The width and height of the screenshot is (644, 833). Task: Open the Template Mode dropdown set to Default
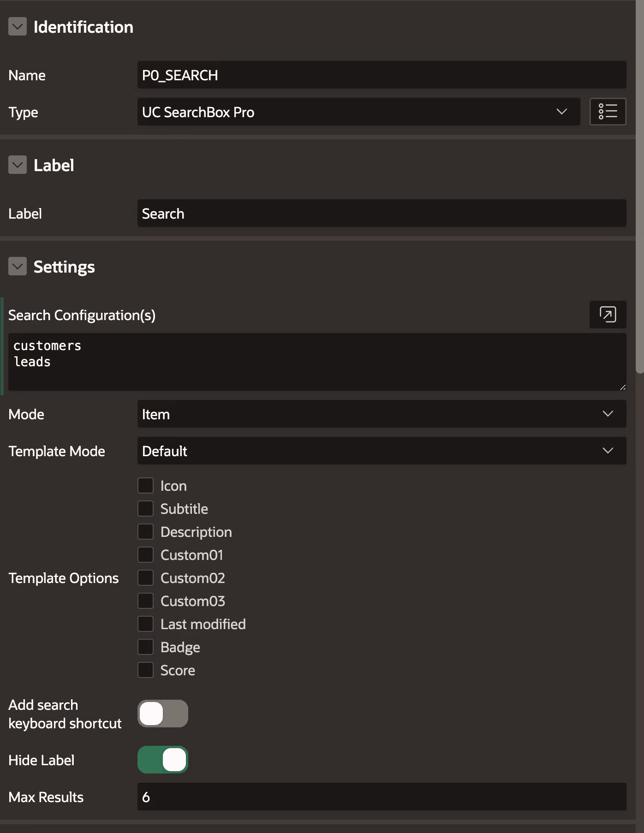(x=382, y=451)
